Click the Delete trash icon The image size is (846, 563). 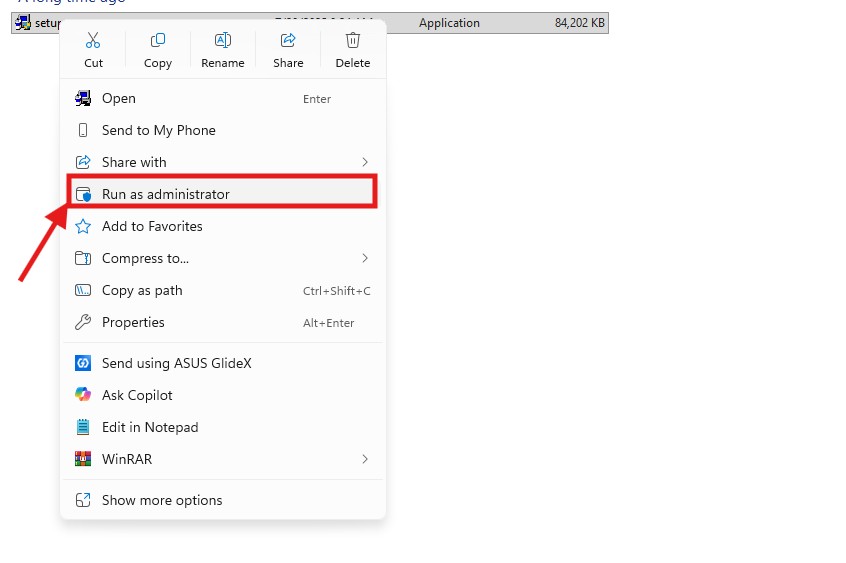(x=352, y=40)
